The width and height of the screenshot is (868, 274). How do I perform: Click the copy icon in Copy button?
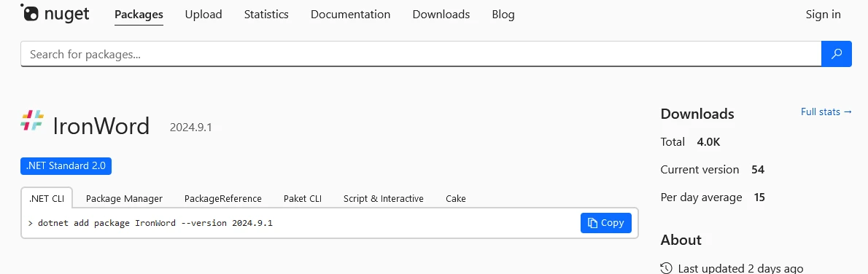[x=593, y=222]
